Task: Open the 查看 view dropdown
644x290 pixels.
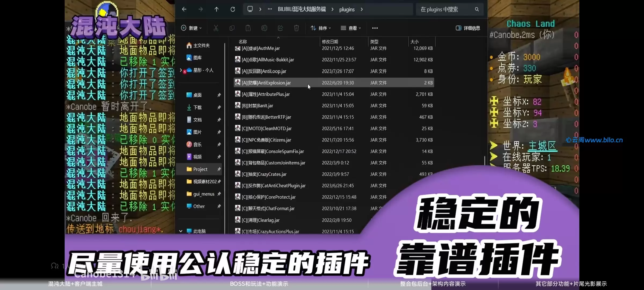Action: pos(351,28)
